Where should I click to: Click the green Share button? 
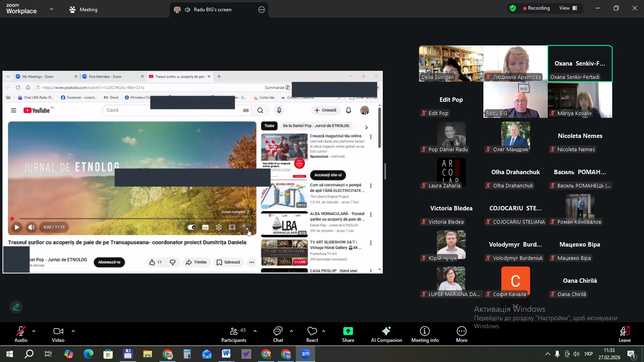coord(348,334)
